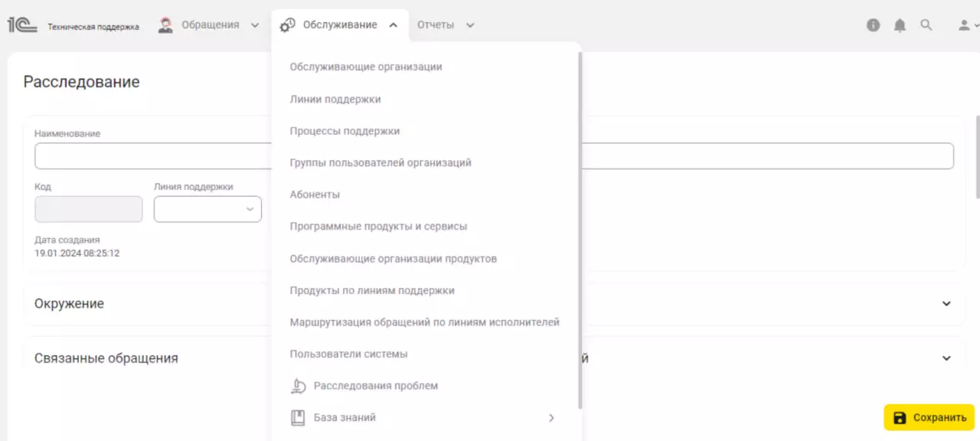Click the person icon next to Обращения
This screenshot has height=441, width=980.
click(x=164, y=24)
